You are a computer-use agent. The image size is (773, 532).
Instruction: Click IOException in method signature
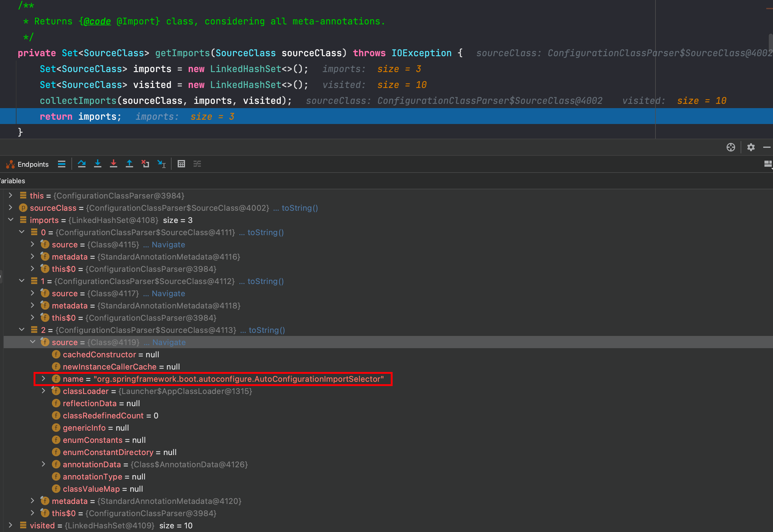(x=422, y=53)
